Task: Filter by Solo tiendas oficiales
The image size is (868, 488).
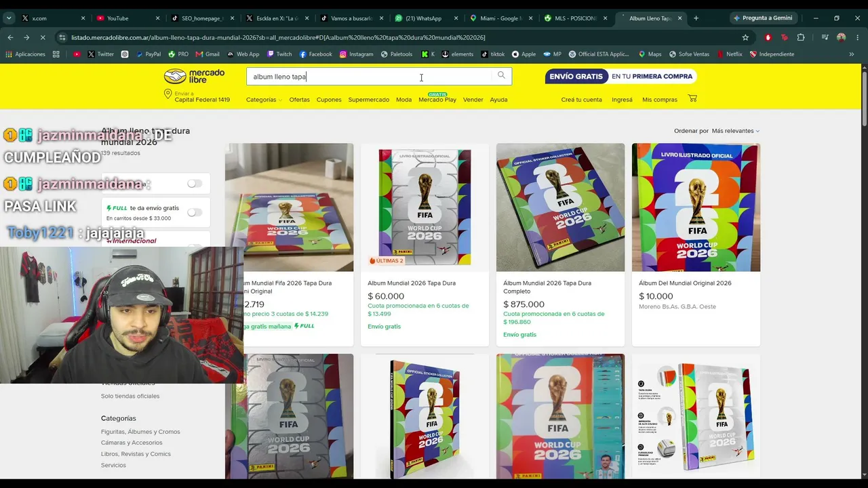Action: coord(130,396)
